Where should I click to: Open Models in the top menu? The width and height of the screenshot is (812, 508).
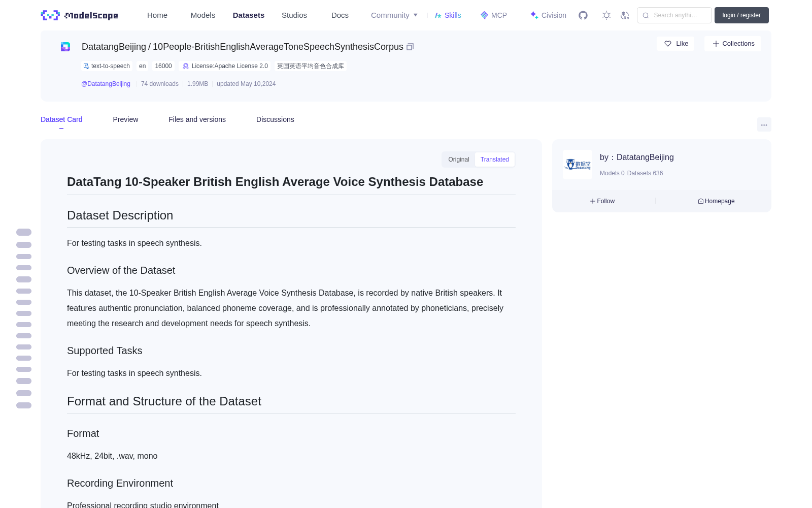203,15
